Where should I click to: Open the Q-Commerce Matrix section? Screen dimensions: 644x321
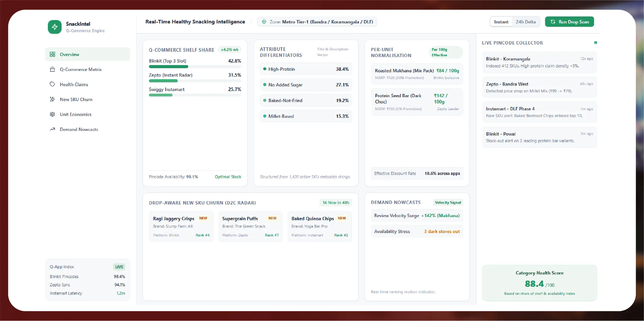[x=88, y=69]
